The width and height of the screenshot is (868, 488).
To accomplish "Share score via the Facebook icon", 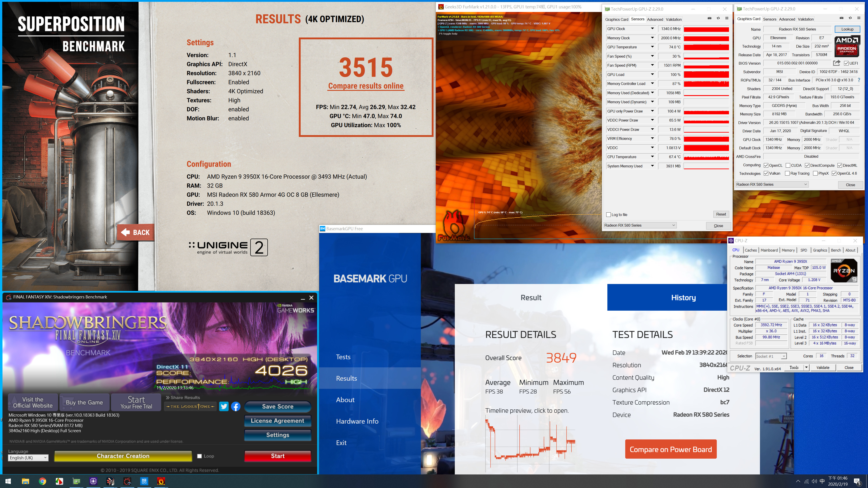I will point(236,406).
